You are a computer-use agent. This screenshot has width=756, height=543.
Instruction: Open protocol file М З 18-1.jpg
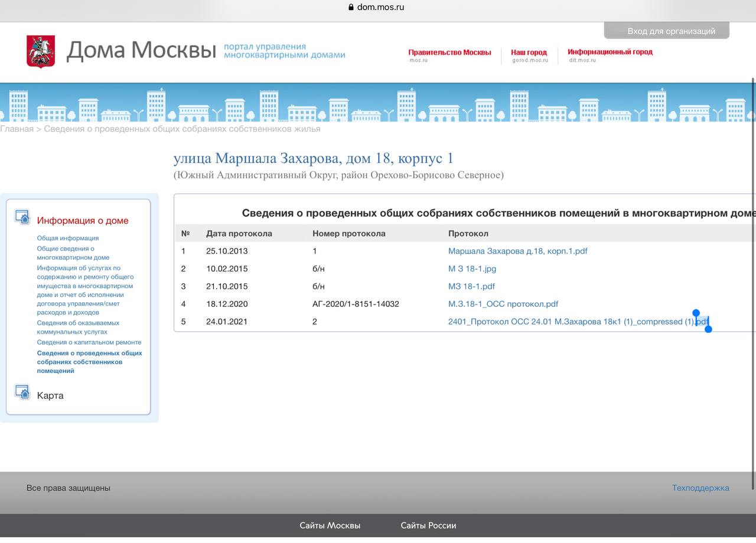pyautogui.click(x=472, y=269)
